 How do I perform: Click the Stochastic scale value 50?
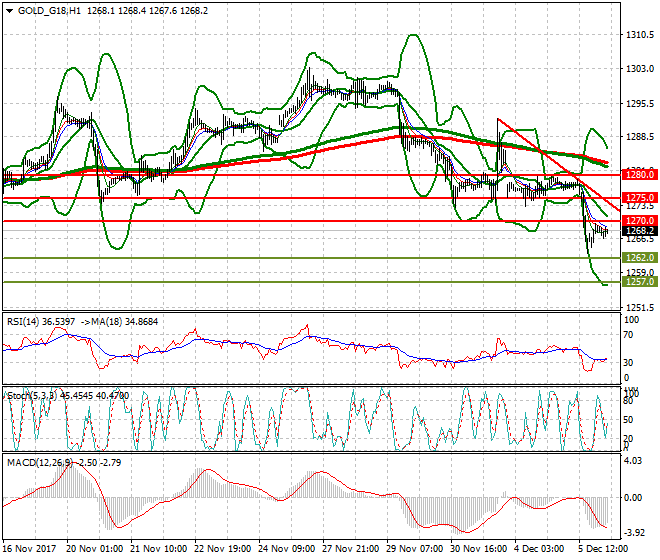(x=628, y=420)
